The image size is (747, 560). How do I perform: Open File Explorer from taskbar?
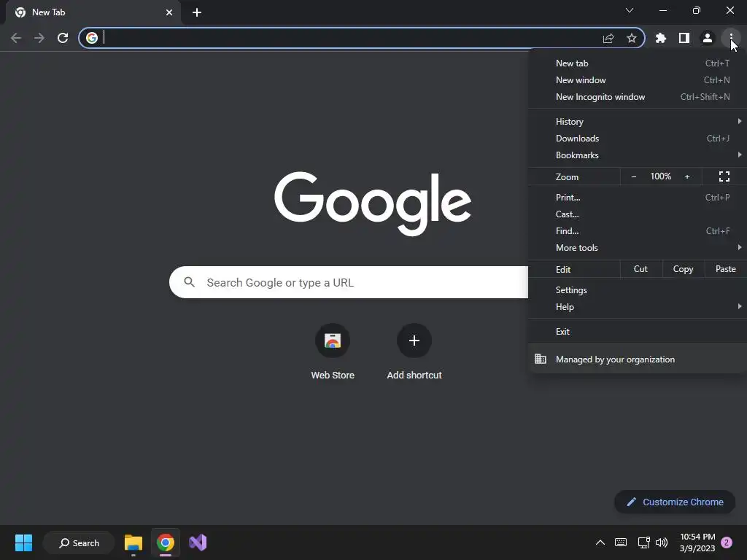133,542
